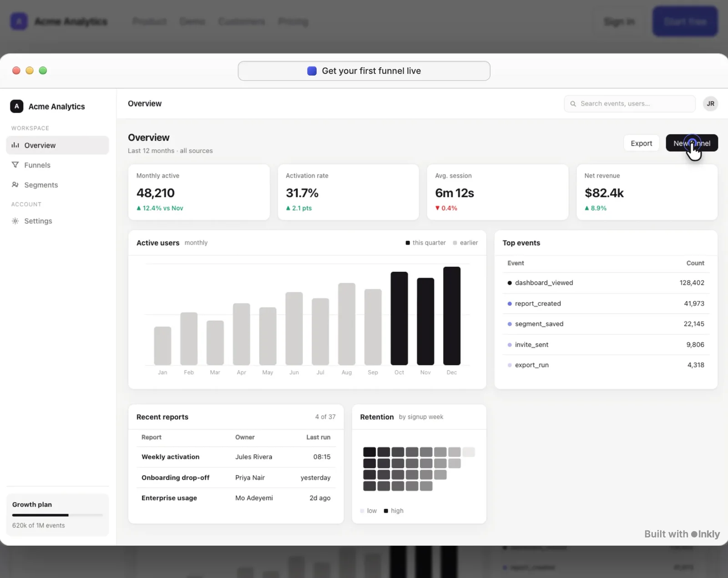The height and width of the screenshot is (578, 728).
Task: Click the Growth plan usage progress bar
Action: click(x=57, y=515)
